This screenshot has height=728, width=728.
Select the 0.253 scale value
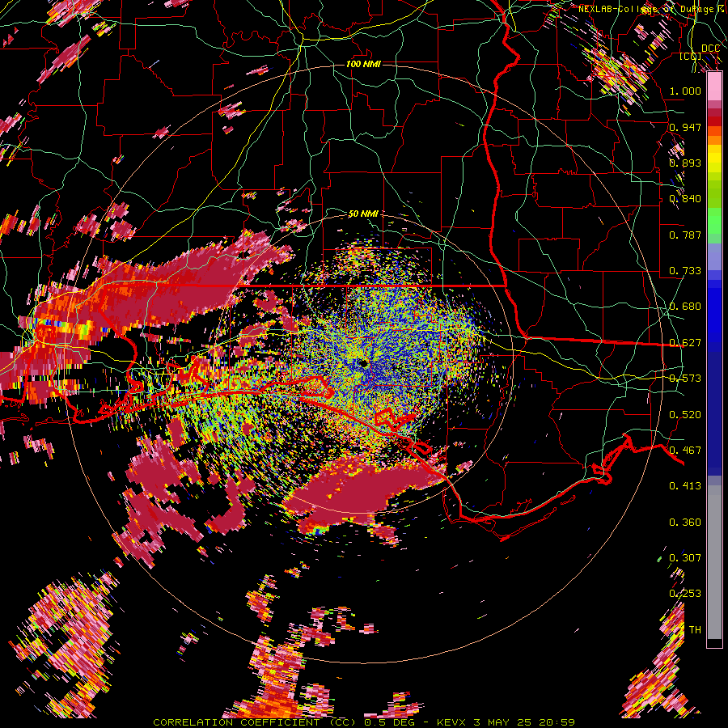pyautogui.click(x=685, y=594)
